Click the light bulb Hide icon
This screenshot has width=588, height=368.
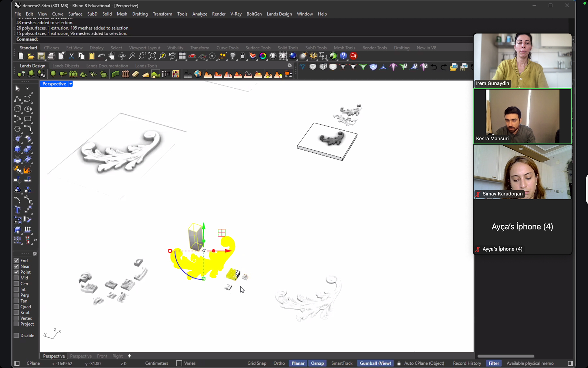[x=233, y=56]
